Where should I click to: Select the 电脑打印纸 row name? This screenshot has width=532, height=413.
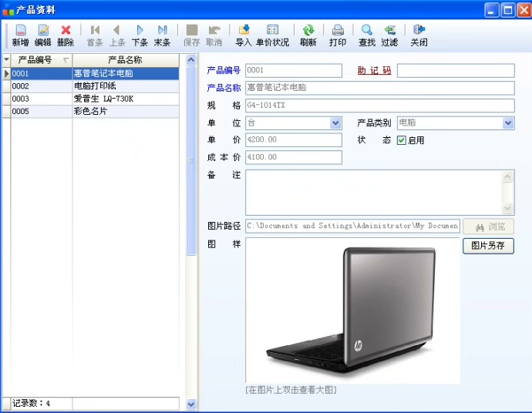[x=126, y=86]
